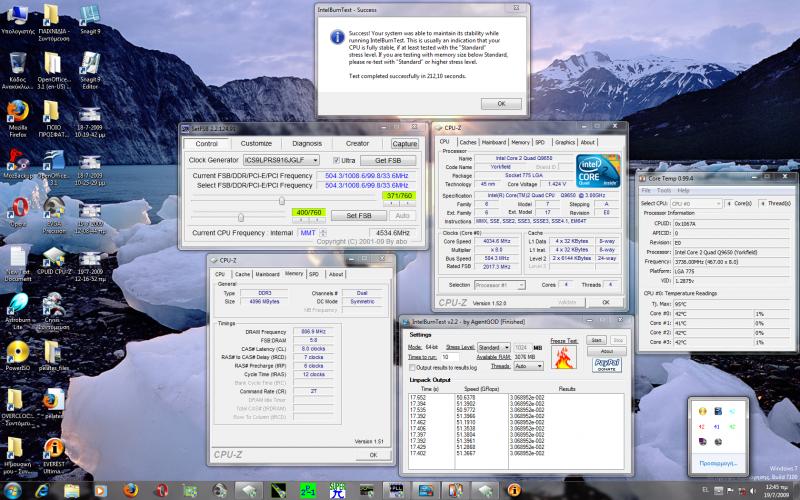Image resolution: width=800 pixels, height=500 pixels.
Task: Open the Caches tab in the CPU-Z processor window
Action: 467,142
